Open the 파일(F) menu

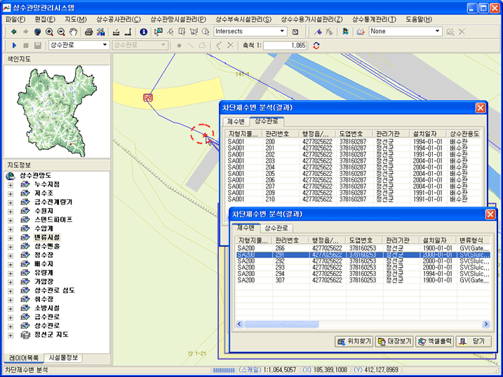click(15, 19)
